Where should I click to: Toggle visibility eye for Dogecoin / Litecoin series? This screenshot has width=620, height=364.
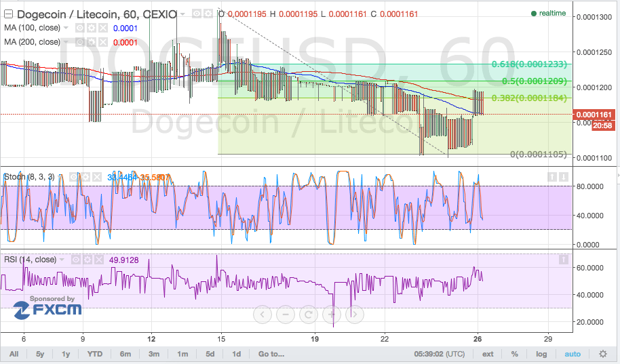(197, 14)
